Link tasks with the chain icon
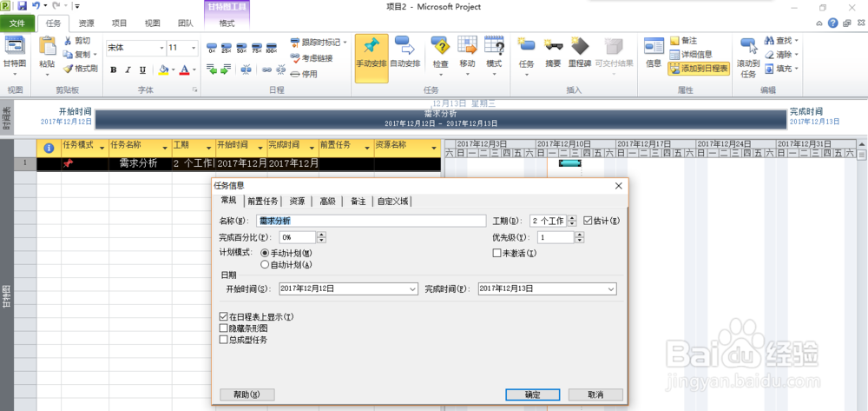Screen dimensions: 868x411 [266, 70]
